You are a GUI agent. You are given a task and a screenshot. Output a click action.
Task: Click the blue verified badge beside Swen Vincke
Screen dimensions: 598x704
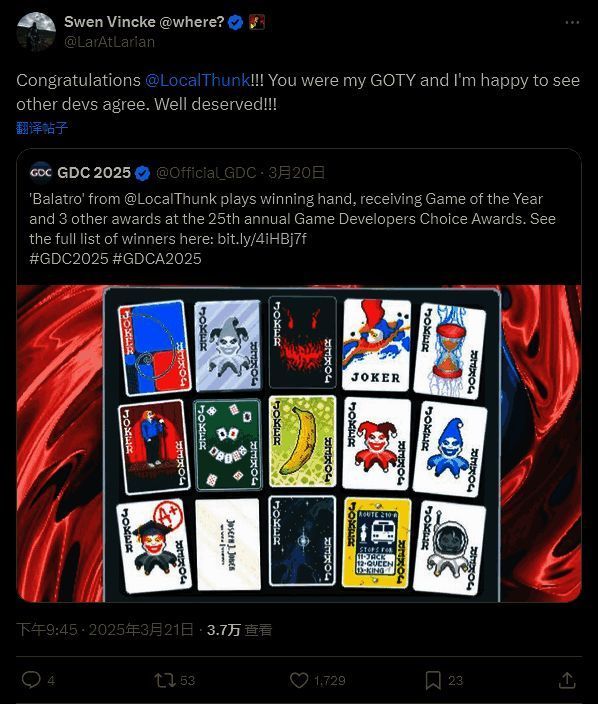click(x=236, y=22)
